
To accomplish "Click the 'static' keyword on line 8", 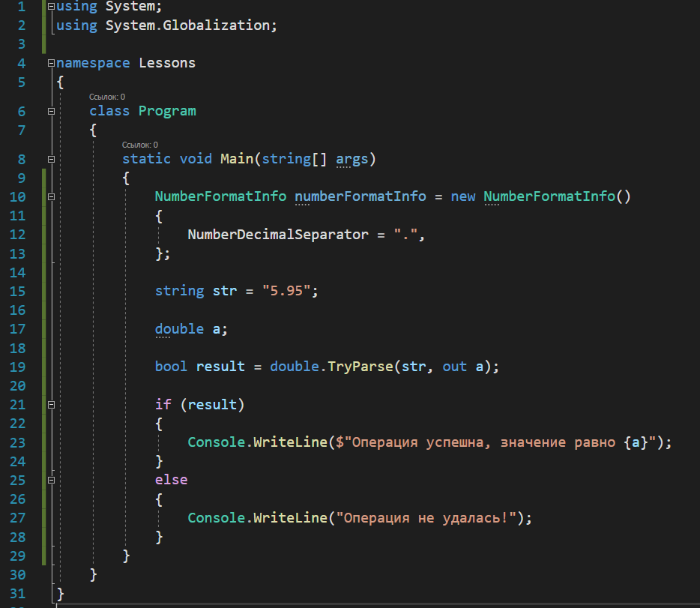I will pyautogui.click(x=146, y=159).
